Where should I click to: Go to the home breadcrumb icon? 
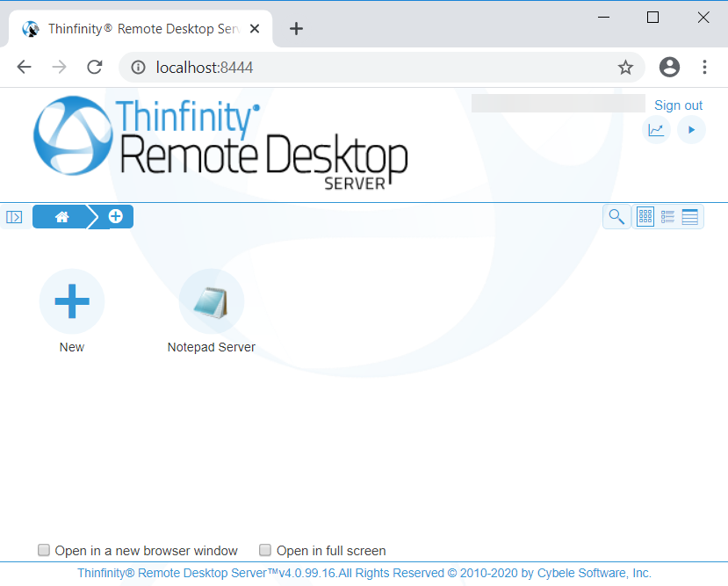61,217
